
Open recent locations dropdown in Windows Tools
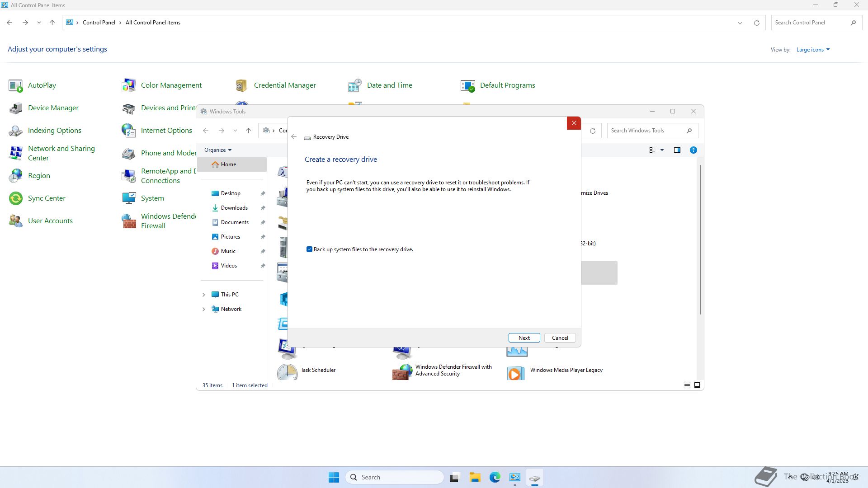[235, 131]
